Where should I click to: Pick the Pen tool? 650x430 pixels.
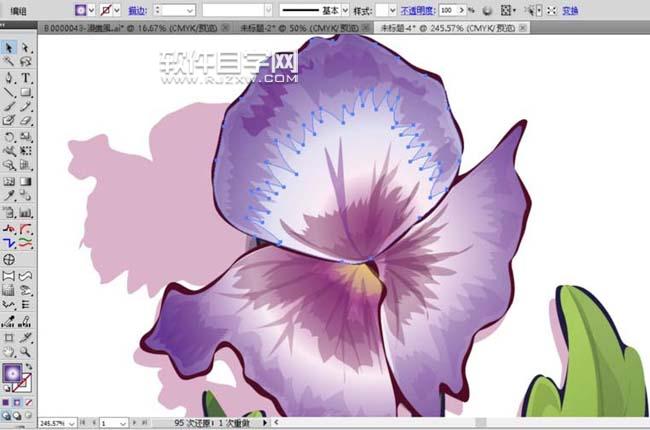point(9,77)
